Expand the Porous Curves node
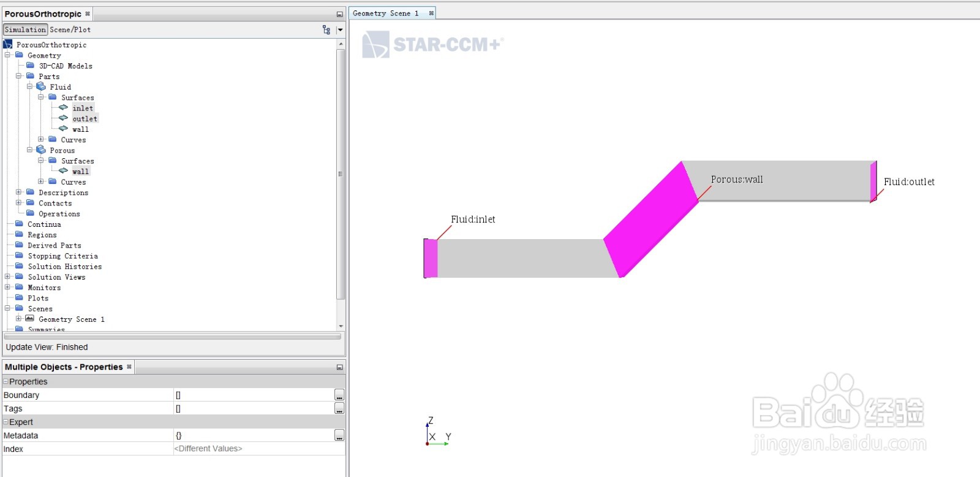980x477 pixels. point(41,181)
